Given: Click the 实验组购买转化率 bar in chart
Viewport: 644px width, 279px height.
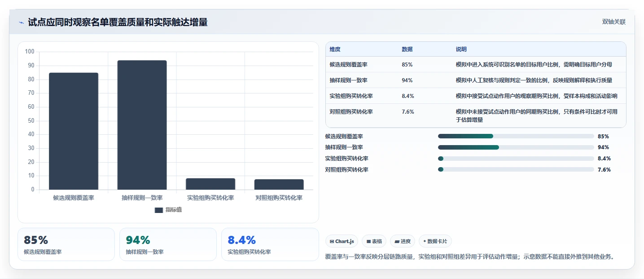Looking at the screenshot, I should (210, 184).
